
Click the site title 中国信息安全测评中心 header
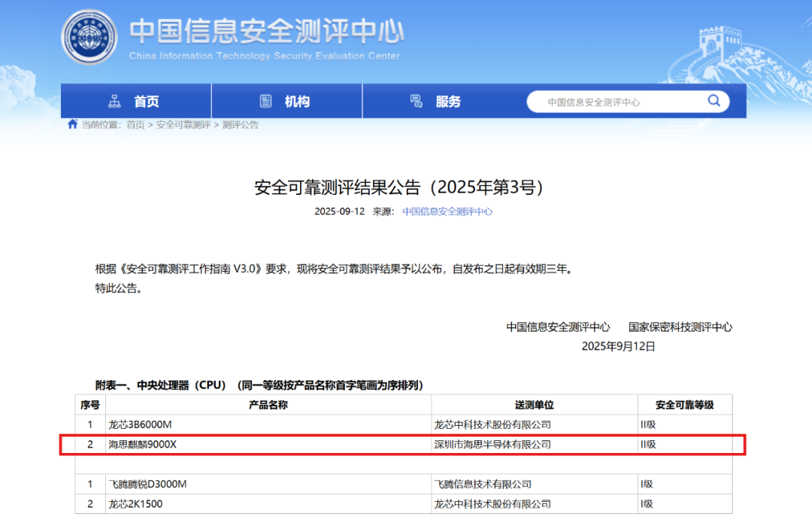point(267,32)
